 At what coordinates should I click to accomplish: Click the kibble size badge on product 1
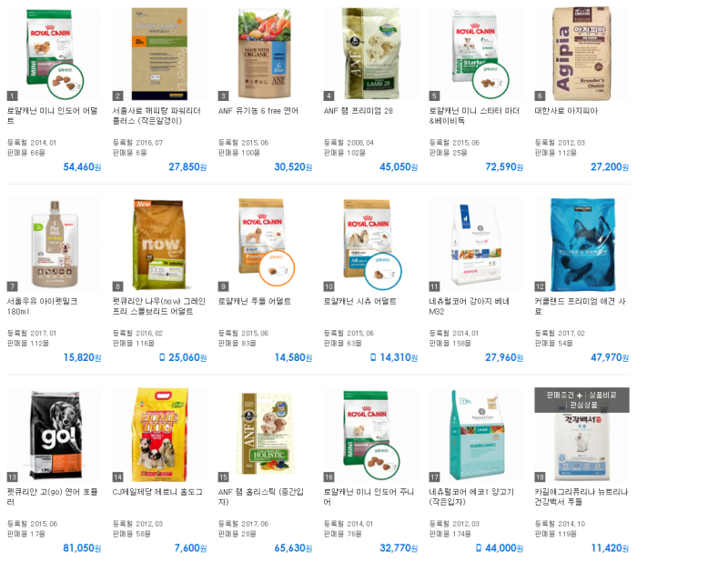click(x=65, y=81)
